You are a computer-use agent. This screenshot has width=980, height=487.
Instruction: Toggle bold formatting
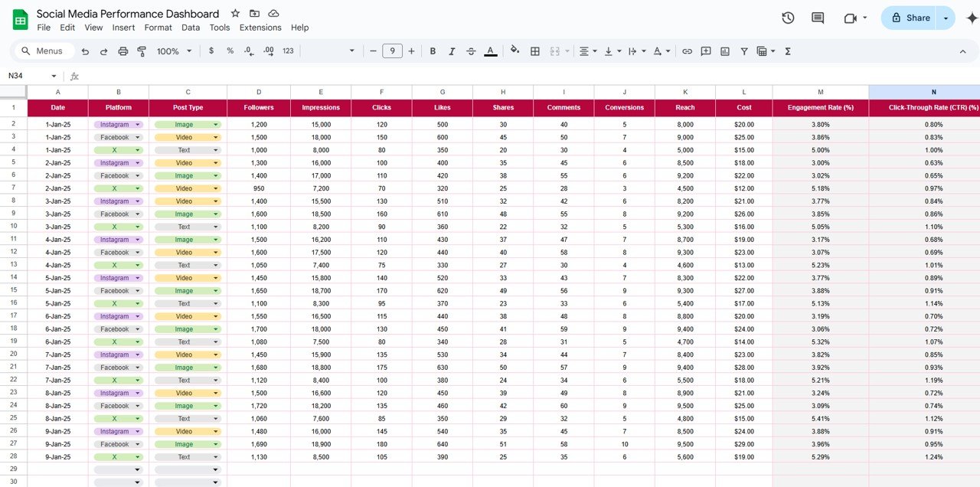click(x=433, y=51)
